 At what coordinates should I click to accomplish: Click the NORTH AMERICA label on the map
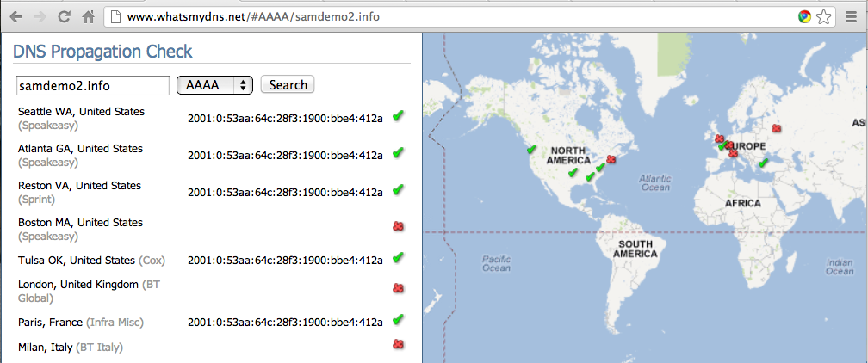(568, 155)
